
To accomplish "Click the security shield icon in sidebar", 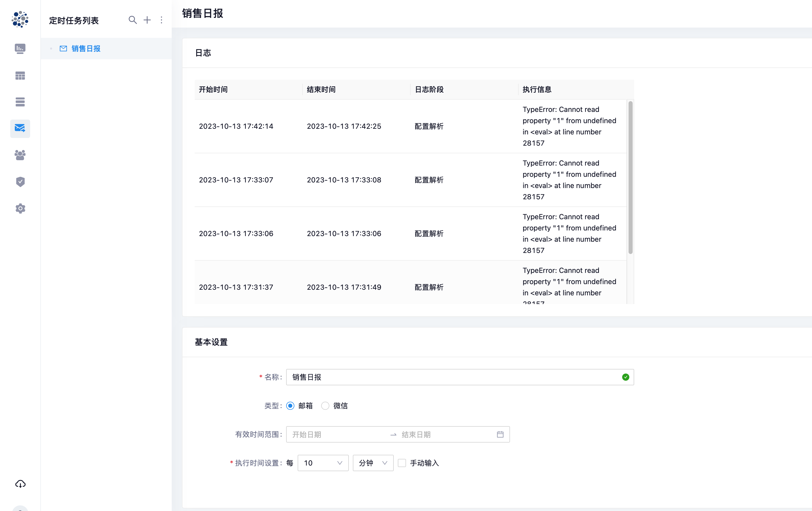I will click(20, 182).
